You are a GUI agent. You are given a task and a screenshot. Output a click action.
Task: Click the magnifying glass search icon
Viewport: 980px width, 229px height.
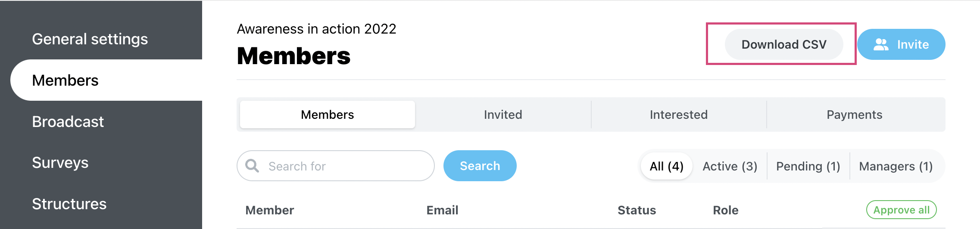[x=252, y=166]
